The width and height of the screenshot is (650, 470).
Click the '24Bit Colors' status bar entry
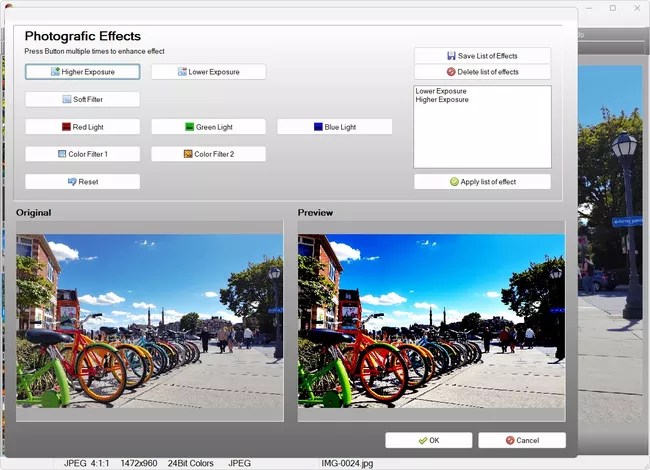coord(191,463)
